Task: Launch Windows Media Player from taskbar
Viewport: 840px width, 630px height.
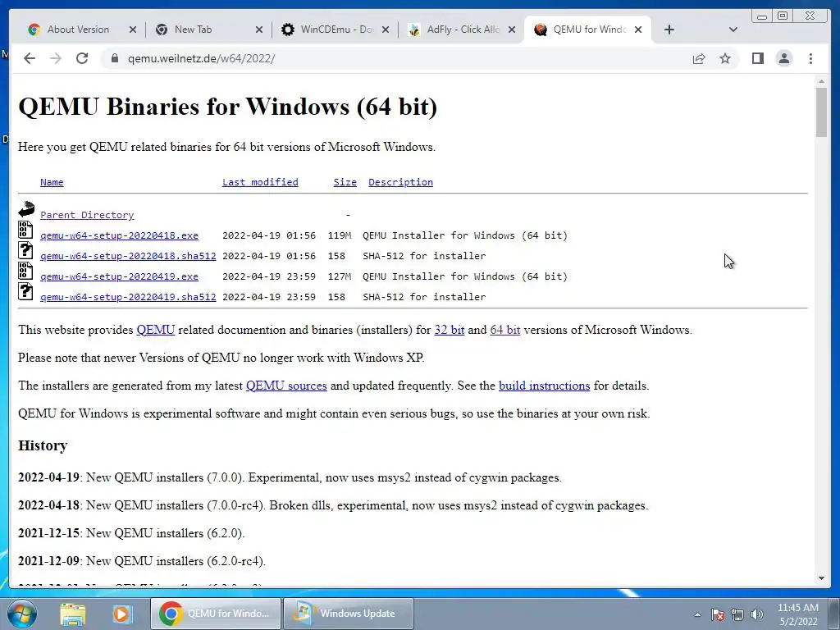Action: [x=122, y=614]
